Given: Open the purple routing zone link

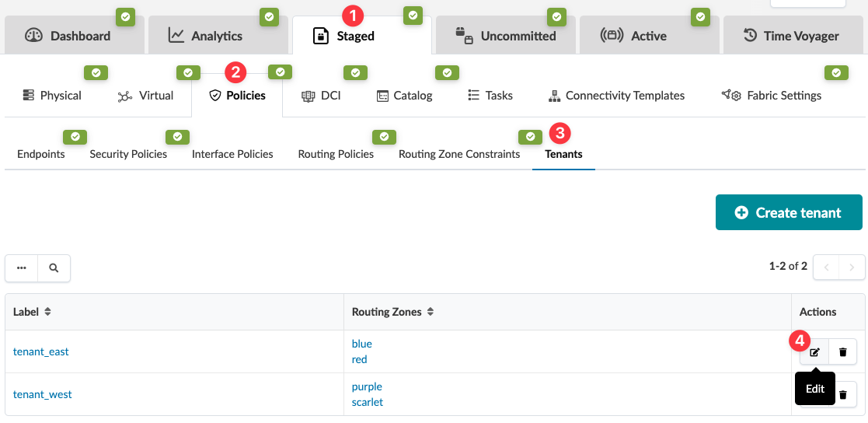Looking at the screenshot, I should coord(367,386).
